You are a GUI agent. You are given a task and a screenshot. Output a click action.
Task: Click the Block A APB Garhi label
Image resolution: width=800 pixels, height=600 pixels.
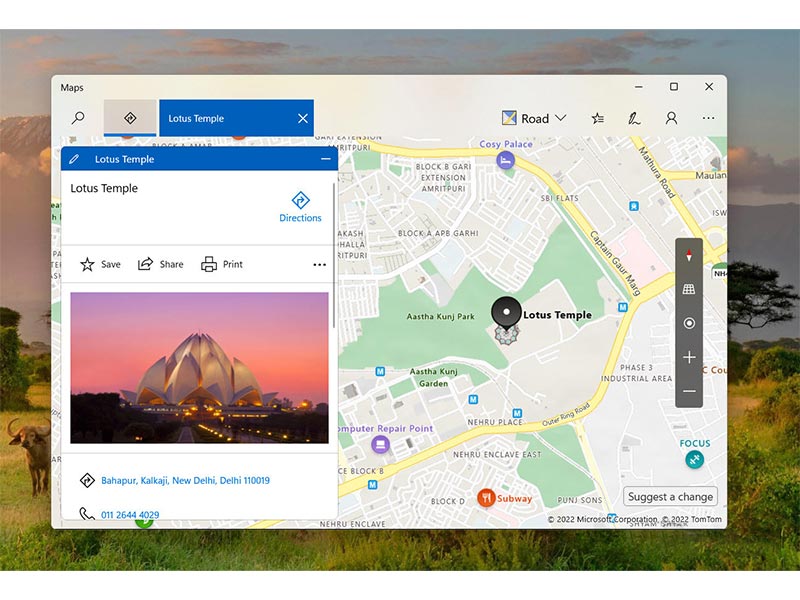pos(438,233)
